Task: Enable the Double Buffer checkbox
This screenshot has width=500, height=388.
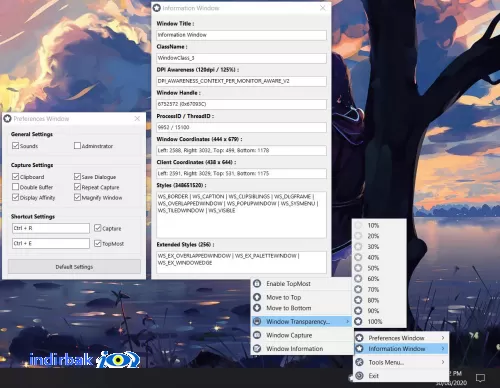Action: 15,187
